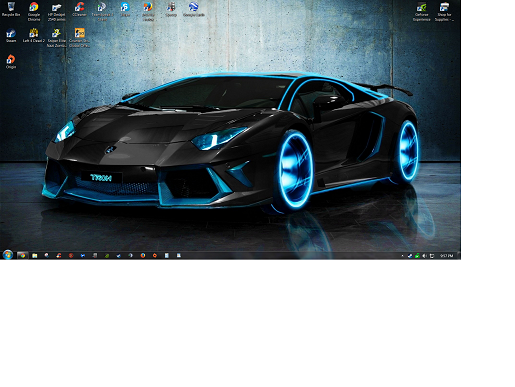Select the GeForce Experience desktop shortcut
The width and height of the screenshot is (515, 387).
(x=422, y=12)
